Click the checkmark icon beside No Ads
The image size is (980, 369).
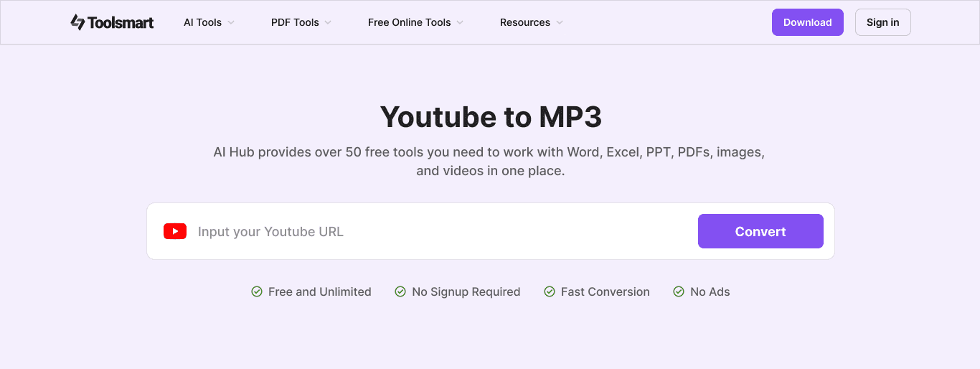pyautogui.click(x=679, y=291)
